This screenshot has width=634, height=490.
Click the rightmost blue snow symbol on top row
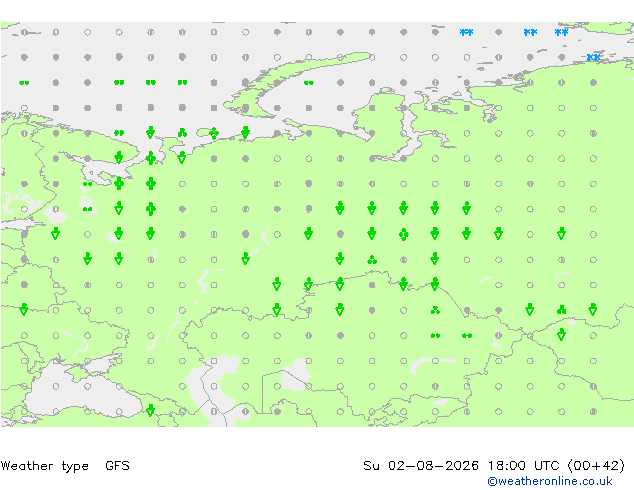pyautogui.click(x=561, y=32)
